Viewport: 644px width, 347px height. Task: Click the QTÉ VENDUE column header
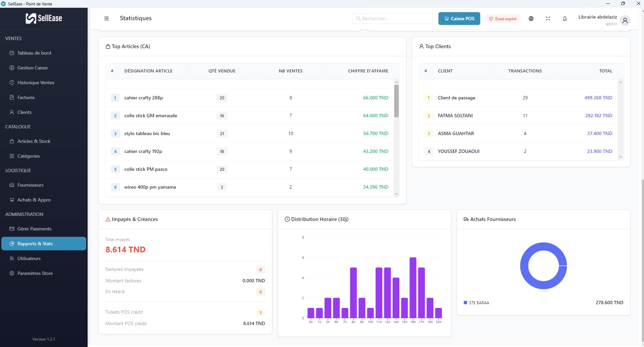point(222,71)
